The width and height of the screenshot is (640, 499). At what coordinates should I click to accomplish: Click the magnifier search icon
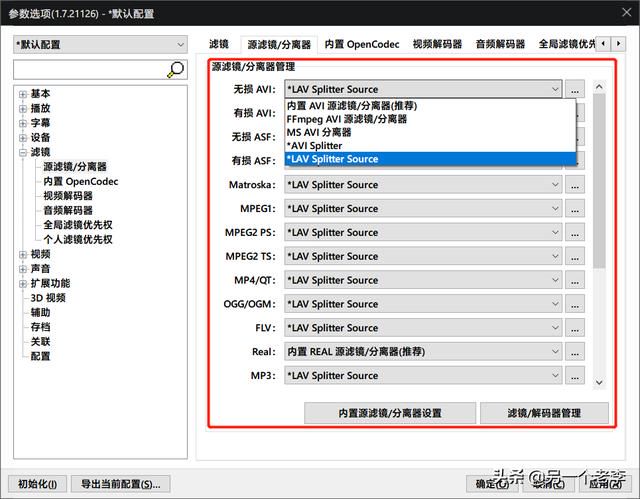click(176, 69)
